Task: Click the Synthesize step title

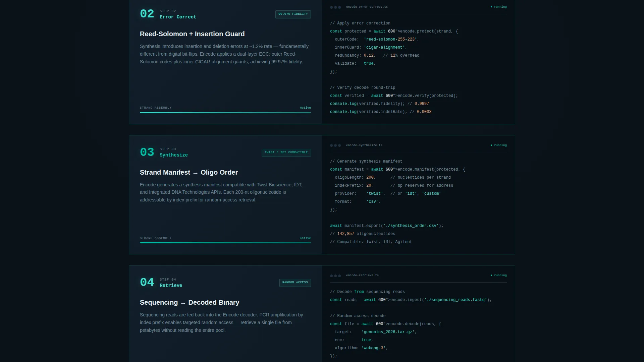Action: point(174,155)
